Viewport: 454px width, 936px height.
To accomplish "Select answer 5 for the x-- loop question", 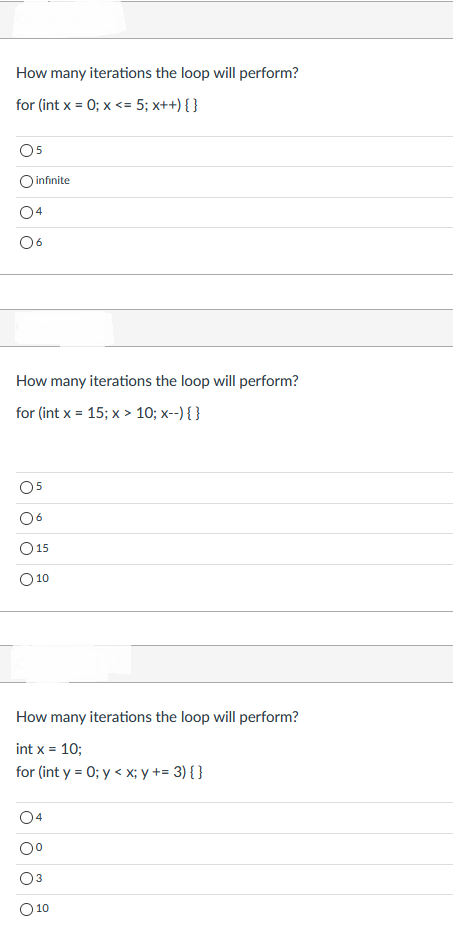I will point(26,488).
